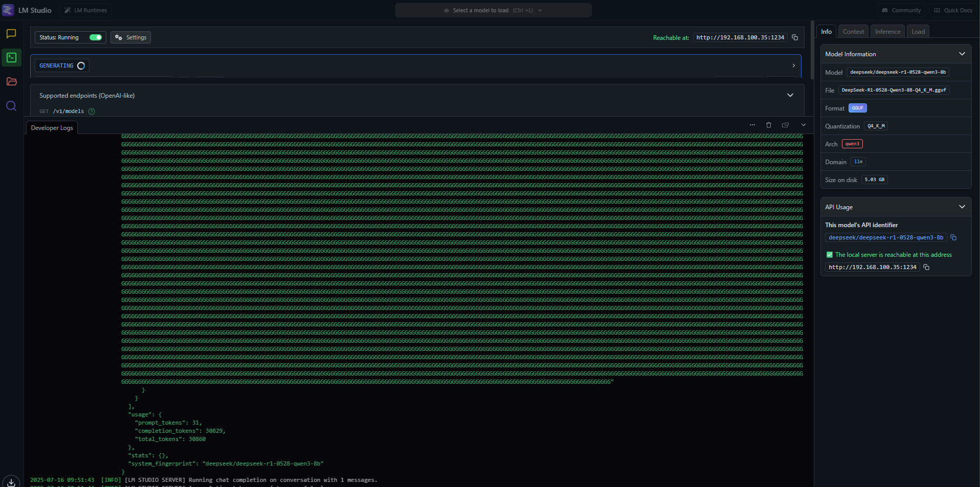Collapse the API Usage section

pos(962,207)
